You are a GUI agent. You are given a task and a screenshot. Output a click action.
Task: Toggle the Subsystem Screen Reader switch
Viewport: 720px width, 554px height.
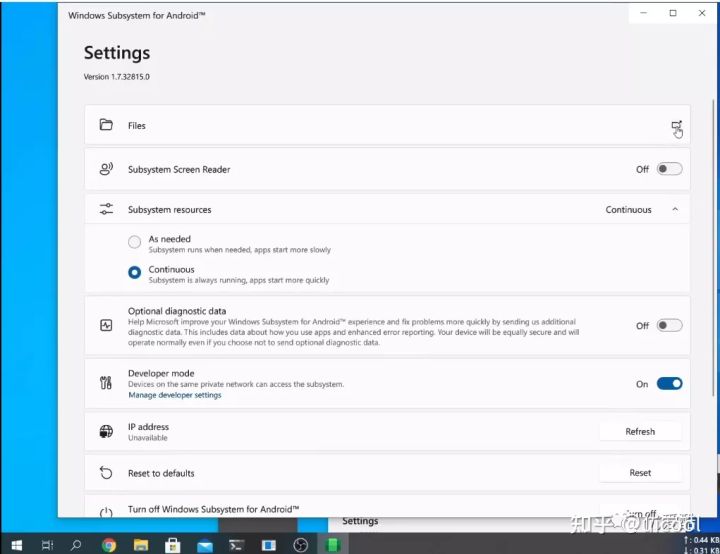[669, 169]
